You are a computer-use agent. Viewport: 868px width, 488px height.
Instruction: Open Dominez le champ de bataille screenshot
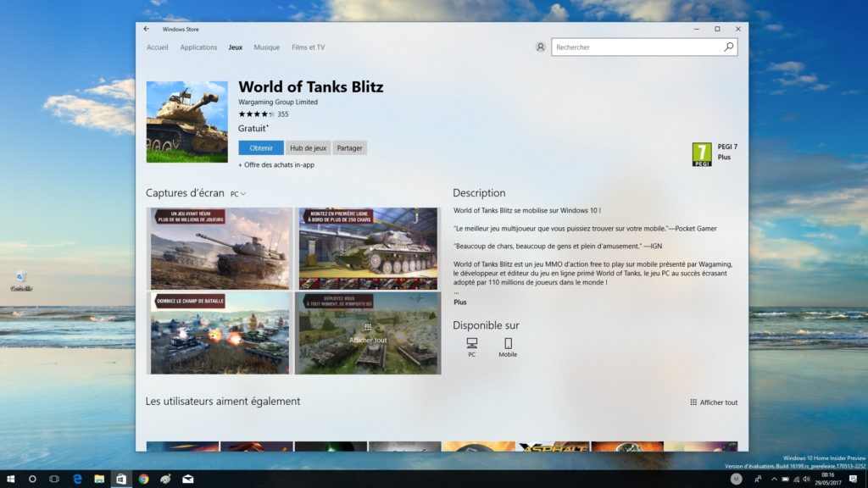220,333
